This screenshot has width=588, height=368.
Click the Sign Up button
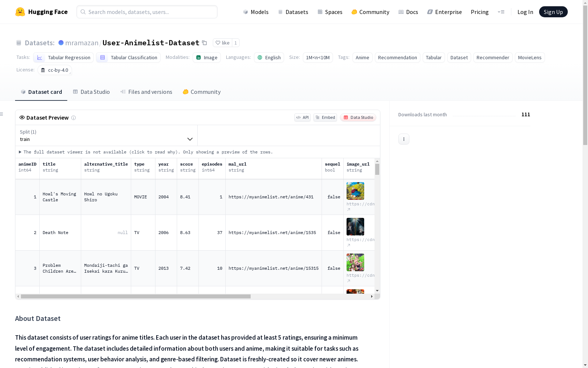553,12
